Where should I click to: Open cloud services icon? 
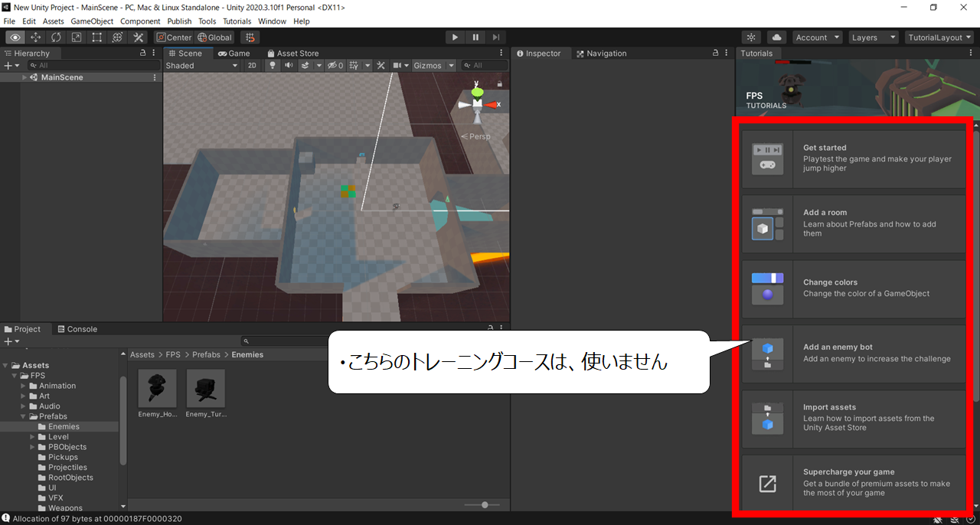tap(777, 37)
